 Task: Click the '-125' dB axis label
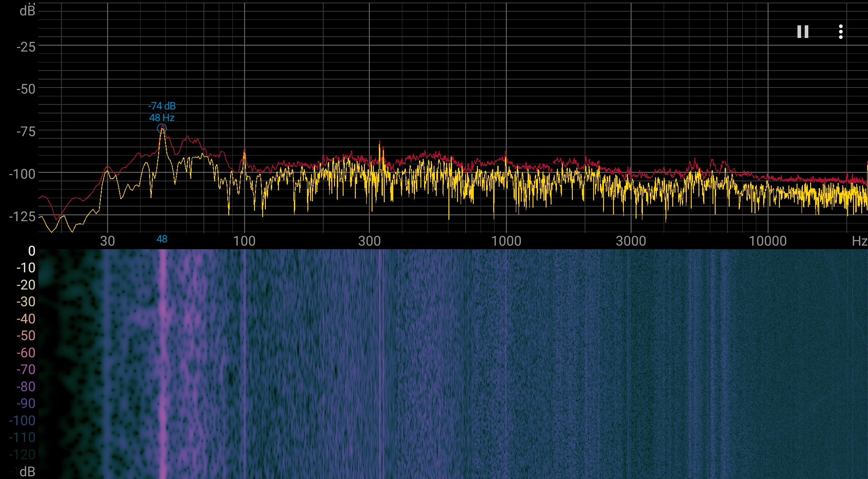(22, 217)
